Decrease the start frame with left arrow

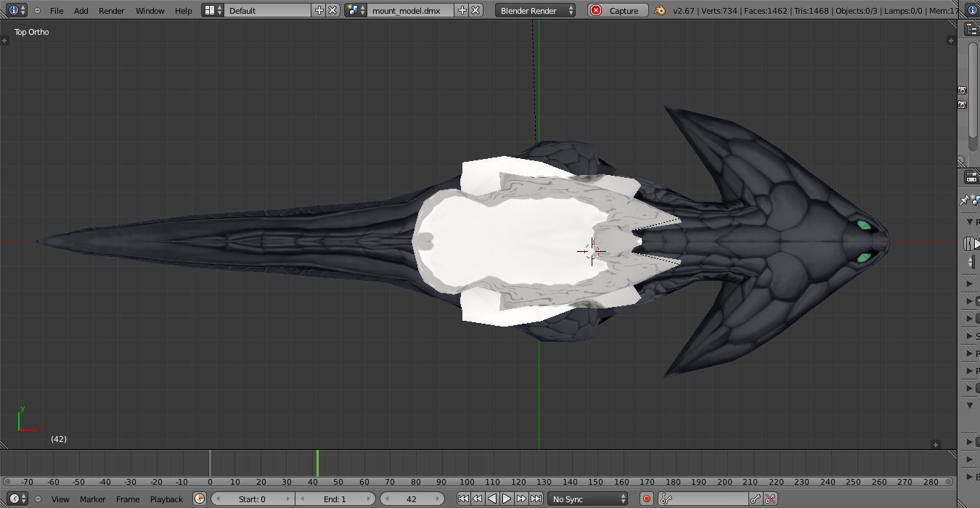click(216, 499)
